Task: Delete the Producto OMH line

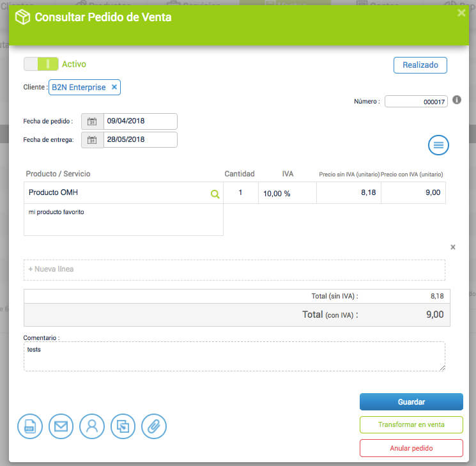Action: pos(453,247)
